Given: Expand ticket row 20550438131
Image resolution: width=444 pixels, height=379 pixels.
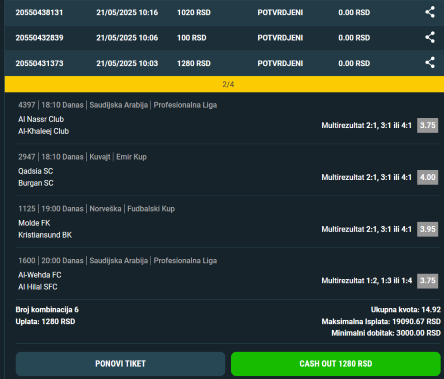Looking at the screenshot, I should (224, 13).
